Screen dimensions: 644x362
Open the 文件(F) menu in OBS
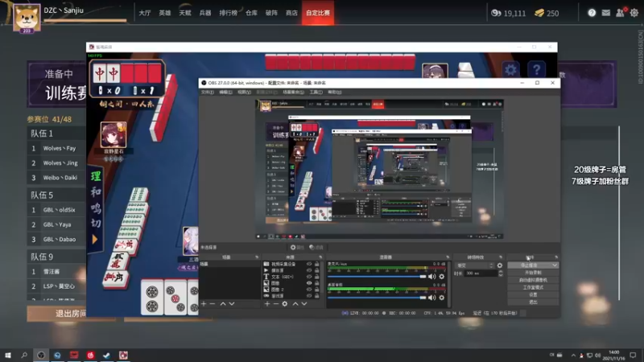[208, 92]
